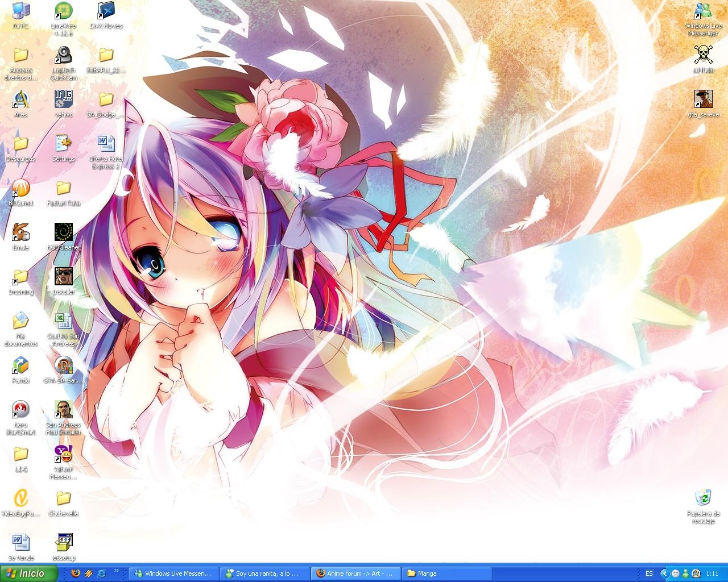Select the SUBARU_22 folder

(x=106, y=60)
